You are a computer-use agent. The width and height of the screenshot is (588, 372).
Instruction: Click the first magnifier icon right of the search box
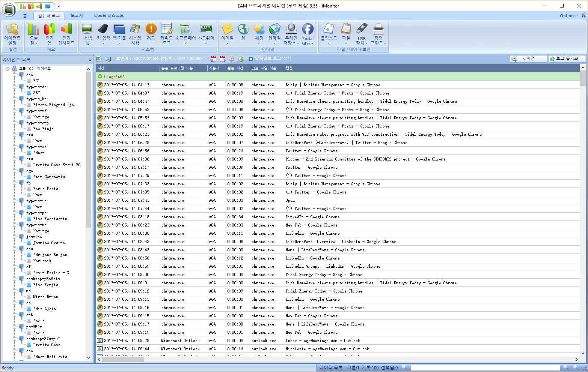pyautogui.click(x=566, y=368)
